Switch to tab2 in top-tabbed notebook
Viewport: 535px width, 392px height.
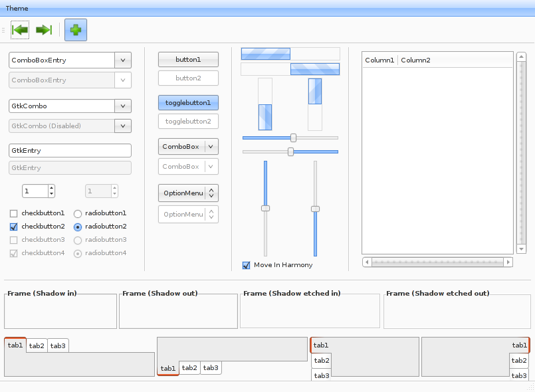[37, 345]
